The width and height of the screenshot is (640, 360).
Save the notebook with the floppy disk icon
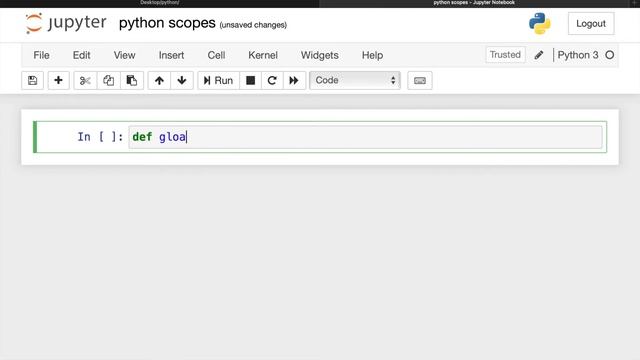(32, 80)
